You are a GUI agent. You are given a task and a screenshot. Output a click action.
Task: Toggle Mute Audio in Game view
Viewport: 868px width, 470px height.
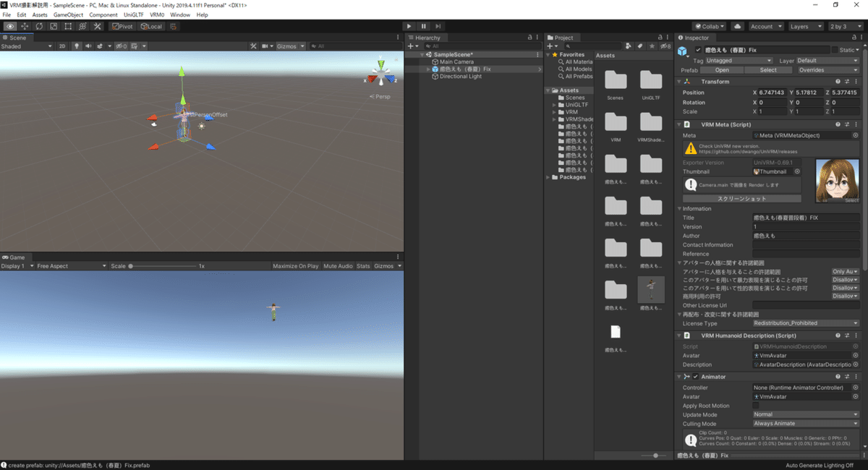click(x=338, y=266)
